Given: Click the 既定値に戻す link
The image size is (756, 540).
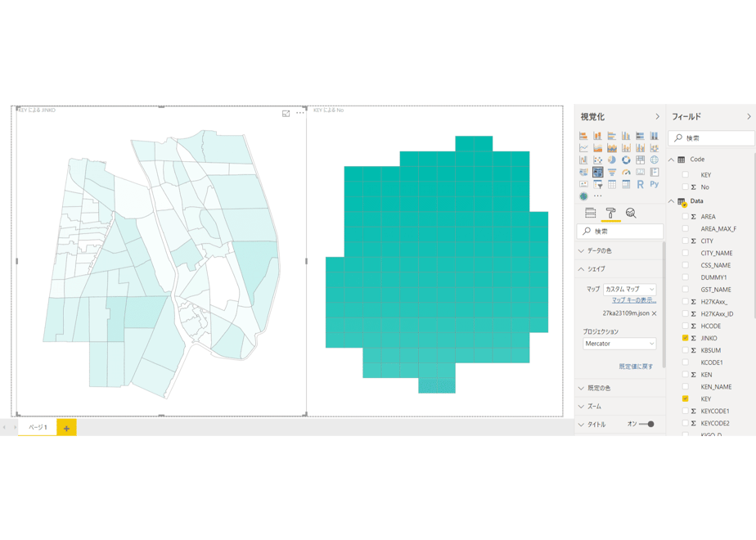Looking at the screenshot, I should pos(636,367).
